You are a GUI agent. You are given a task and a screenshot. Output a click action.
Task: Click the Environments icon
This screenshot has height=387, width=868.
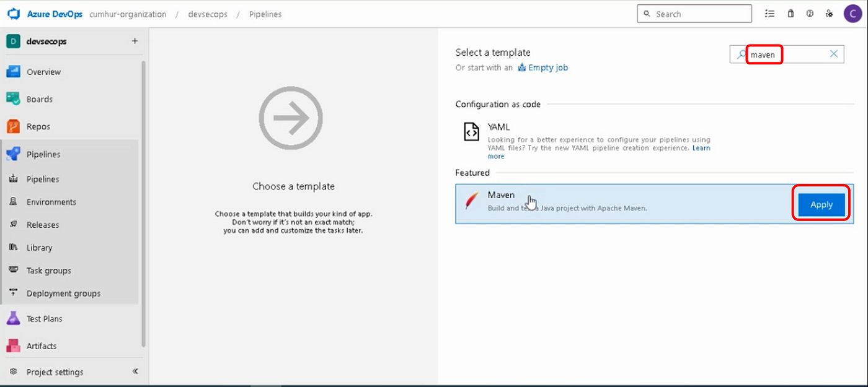[14, 202]
